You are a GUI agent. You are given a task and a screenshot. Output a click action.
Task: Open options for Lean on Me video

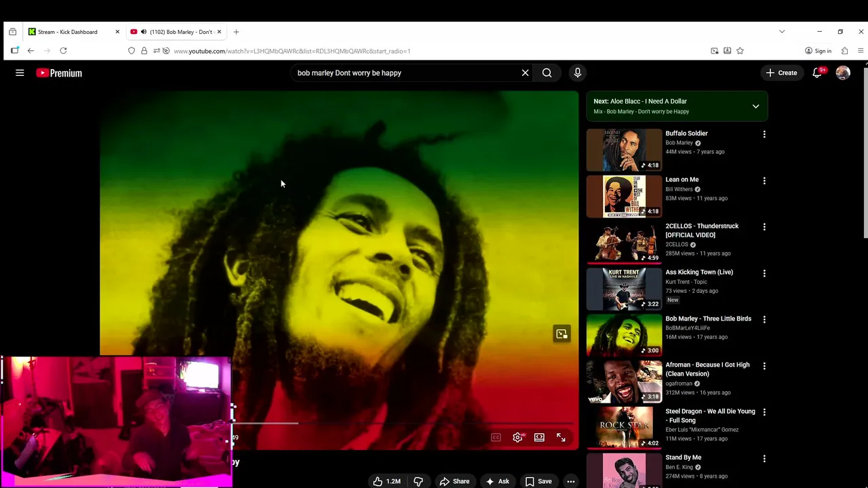click(764, 181)
